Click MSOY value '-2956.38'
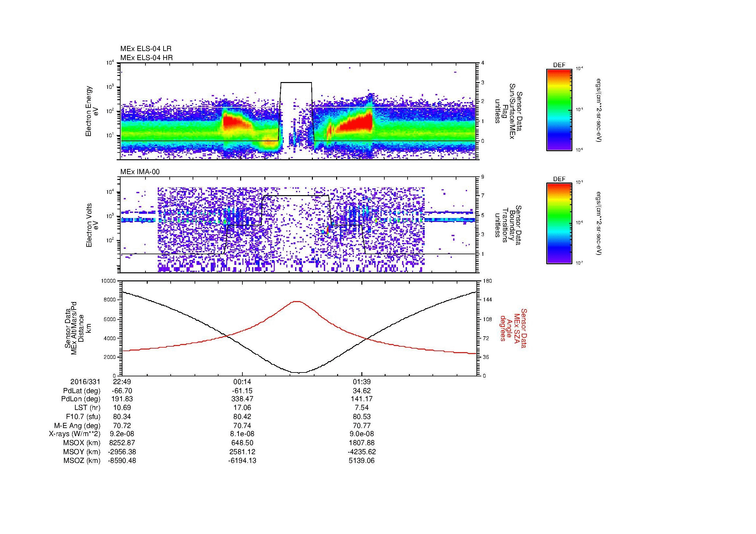The image size is (756, 534). pos(122,452)
